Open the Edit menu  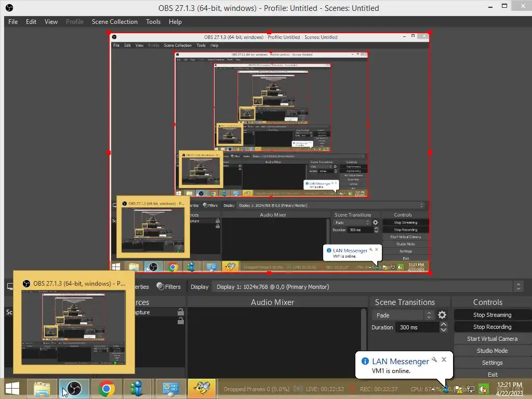pyautogui.click(x=31, y=22)
